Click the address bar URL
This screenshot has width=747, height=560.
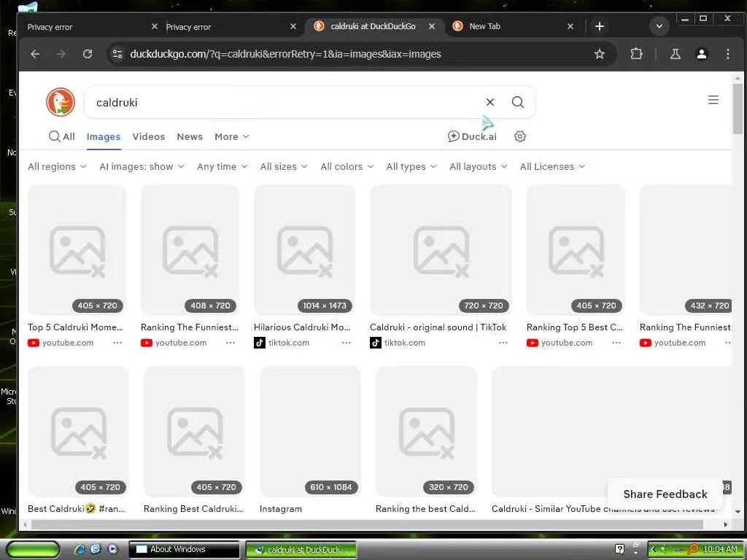[285, 54]
